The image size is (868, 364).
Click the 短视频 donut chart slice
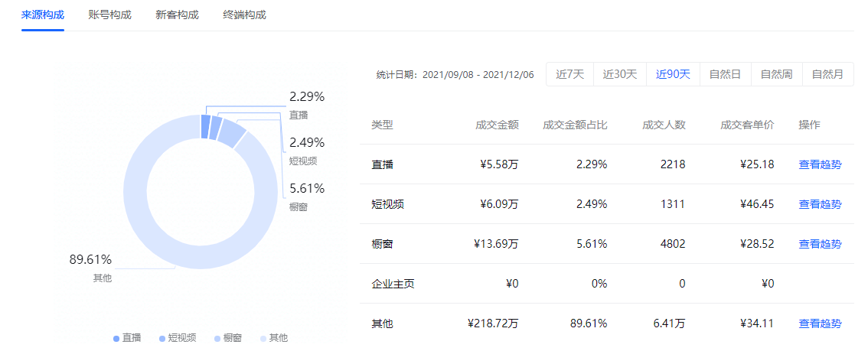[x=215, y=128]
